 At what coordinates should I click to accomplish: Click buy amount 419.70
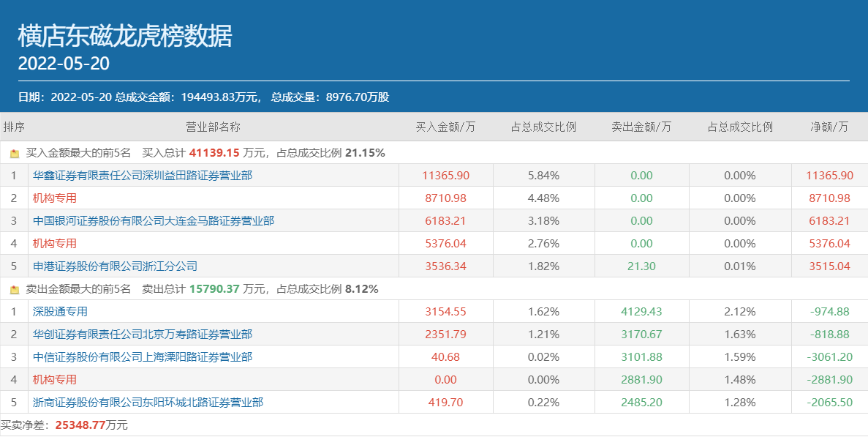(x=445, y=403)
